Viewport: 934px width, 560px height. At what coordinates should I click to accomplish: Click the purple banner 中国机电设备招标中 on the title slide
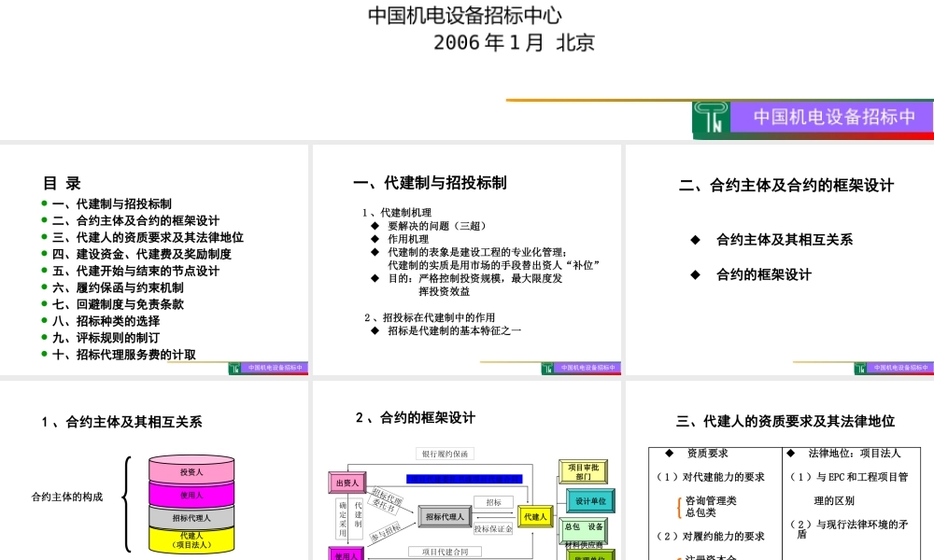tap(831, 118)
